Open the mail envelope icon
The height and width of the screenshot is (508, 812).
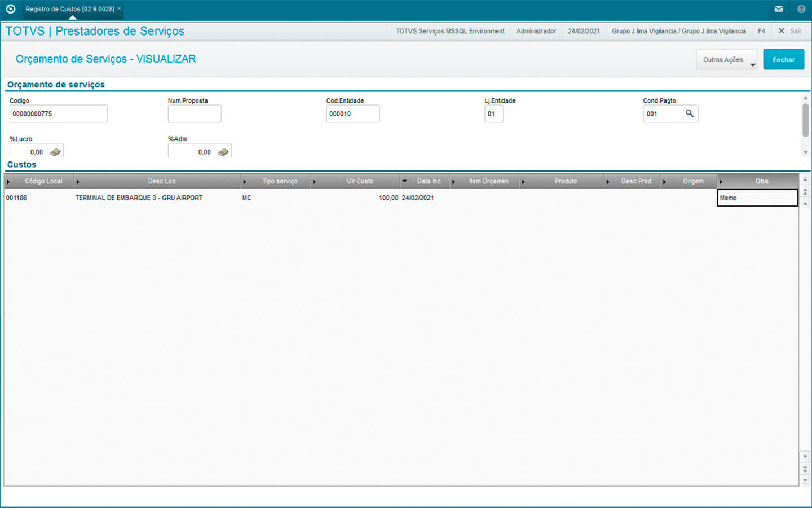[x=779, y=9]
